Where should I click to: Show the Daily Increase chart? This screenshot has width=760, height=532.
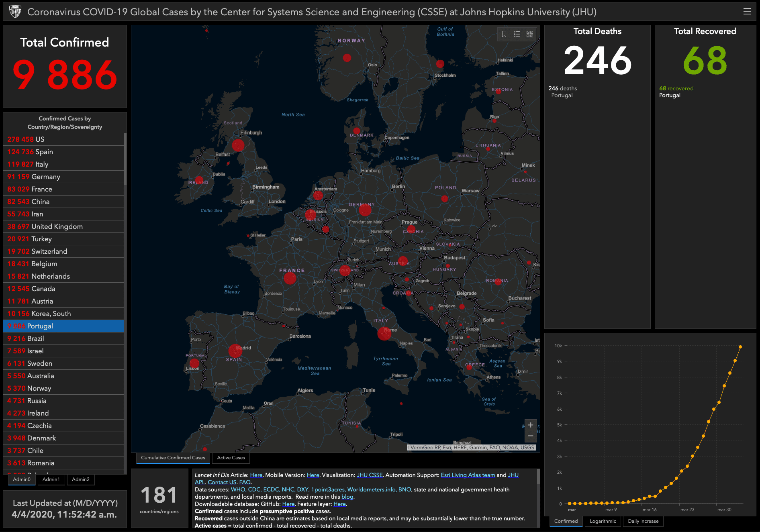tap(643, 521)
